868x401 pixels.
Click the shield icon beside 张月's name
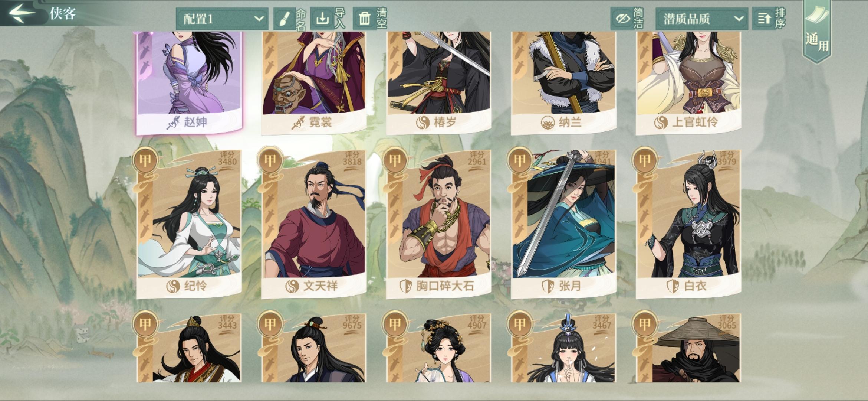click(548, 286)
